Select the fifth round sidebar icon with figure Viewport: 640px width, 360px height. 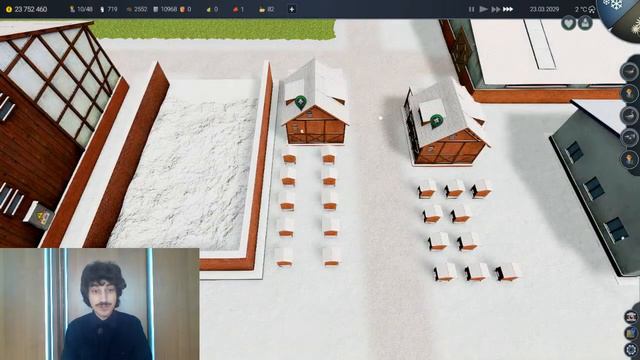pyautogui.click(x=629, y=159)
